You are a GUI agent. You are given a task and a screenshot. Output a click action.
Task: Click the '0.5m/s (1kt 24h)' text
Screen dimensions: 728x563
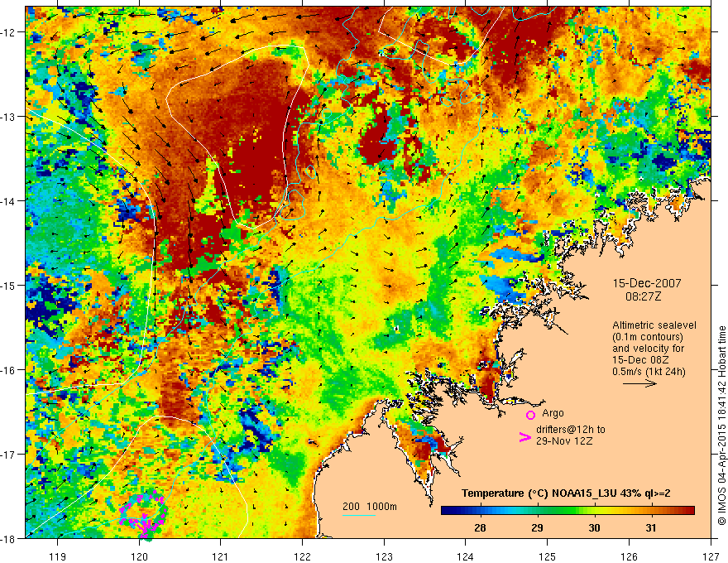(x=649, y=371)
